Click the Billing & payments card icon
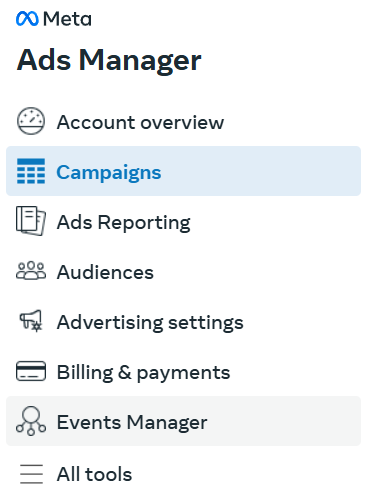Image resolution: width=365 pixels, height=497 pixels. pyautogui.click(x=31, y=371)
